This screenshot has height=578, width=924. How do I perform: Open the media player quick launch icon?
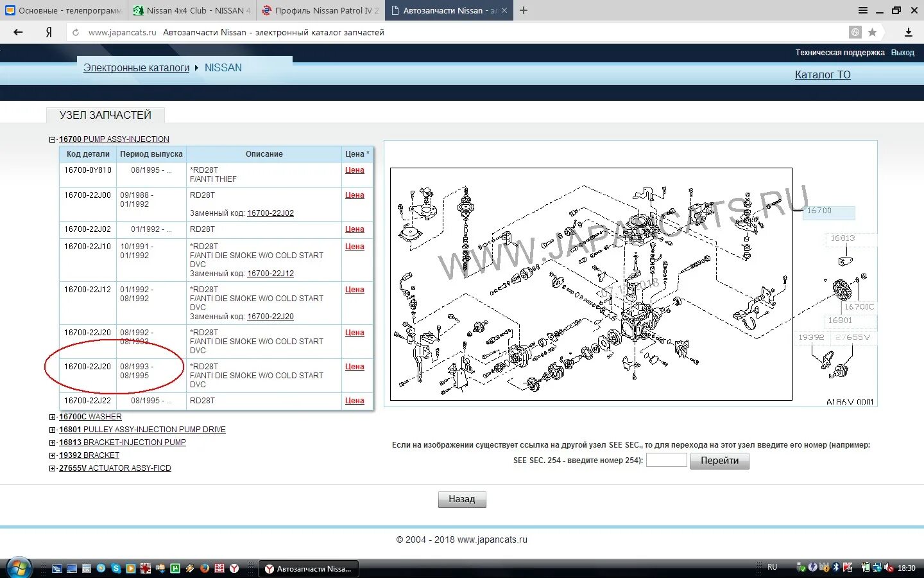131,568
